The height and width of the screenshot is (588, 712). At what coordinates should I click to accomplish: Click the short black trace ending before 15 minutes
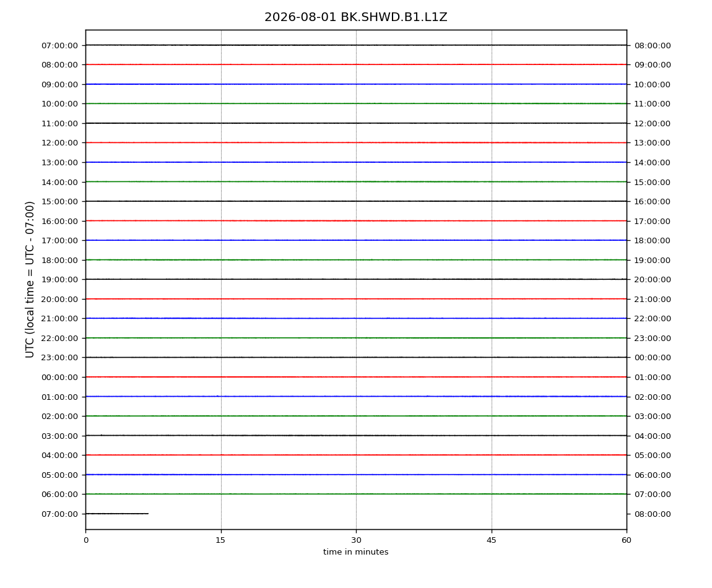point(117,514)
